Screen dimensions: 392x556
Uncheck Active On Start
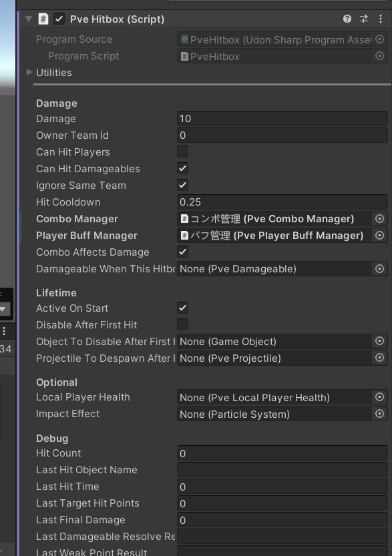(x=183, y=308)
